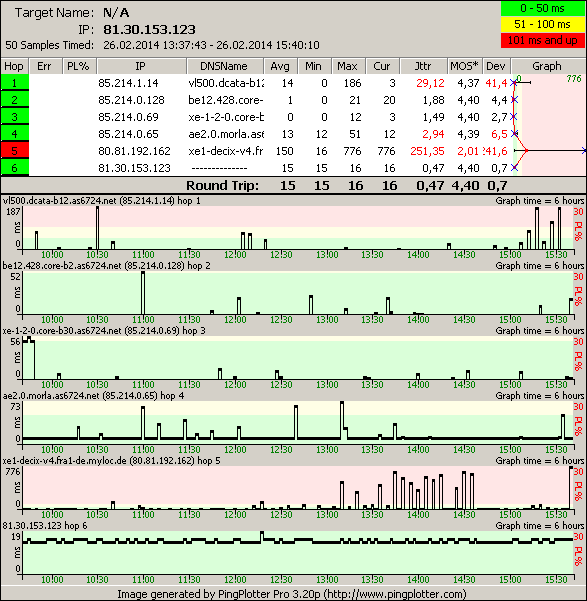Click the hop 5 timeline graph title
The height and width of the screenshot is (601, 587).
[x=112, y=460]
